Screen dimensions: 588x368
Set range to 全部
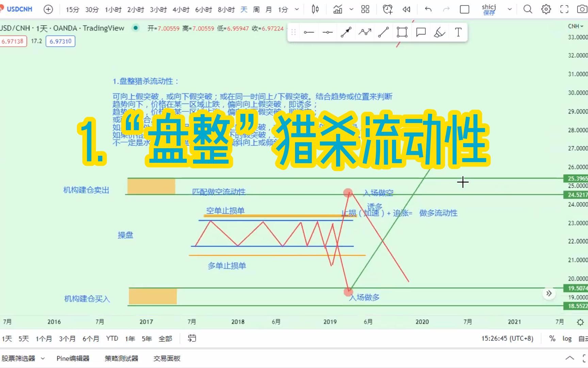[165, 338]
